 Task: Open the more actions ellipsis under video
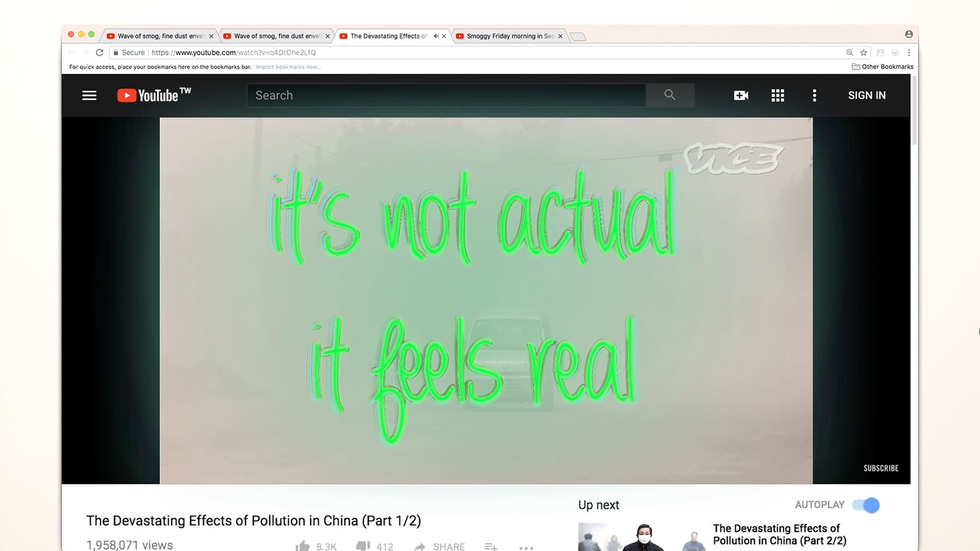click(526, 547)
